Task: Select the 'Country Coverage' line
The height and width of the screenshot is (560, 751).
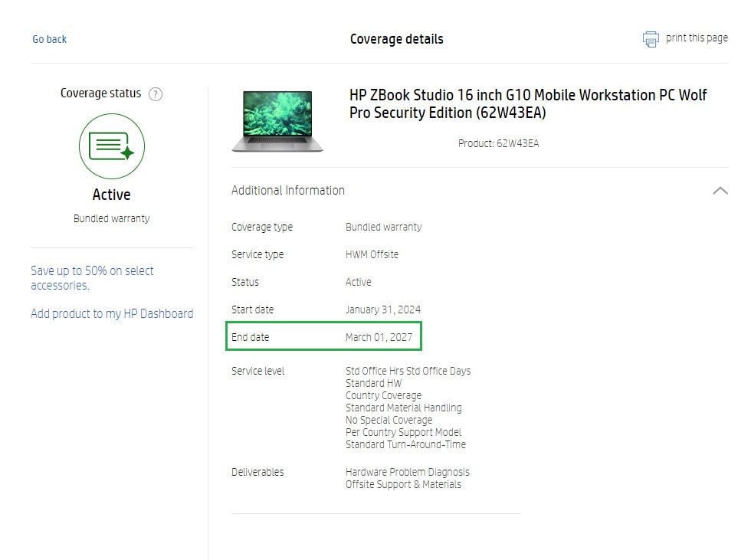Action: (x=384, y=395)
